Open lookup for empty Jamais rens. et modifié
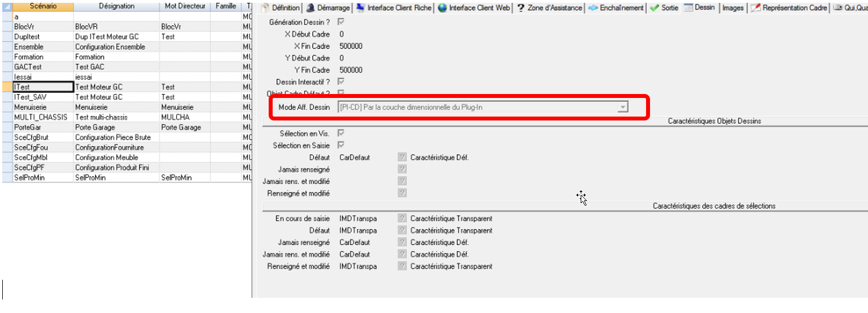Viewport: 868px width, 313px height. (402, 181)
